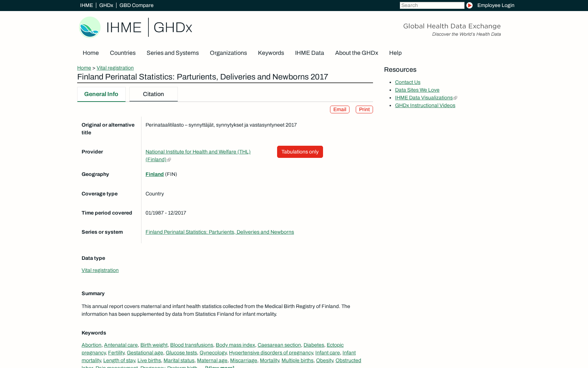Viewport: 588px width, 368px height.
Task: Open the Finland geography link
Action: tap(154, 174)
